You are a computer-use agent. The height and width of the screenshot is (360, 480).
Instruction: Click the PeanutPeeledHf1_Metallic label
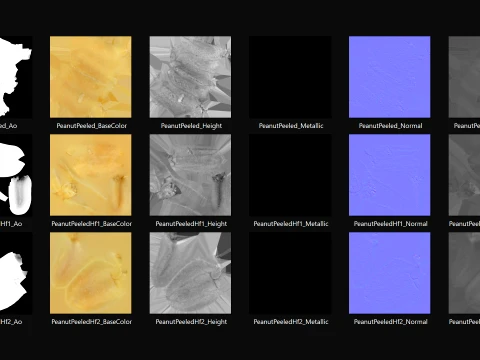click(291, 224)
